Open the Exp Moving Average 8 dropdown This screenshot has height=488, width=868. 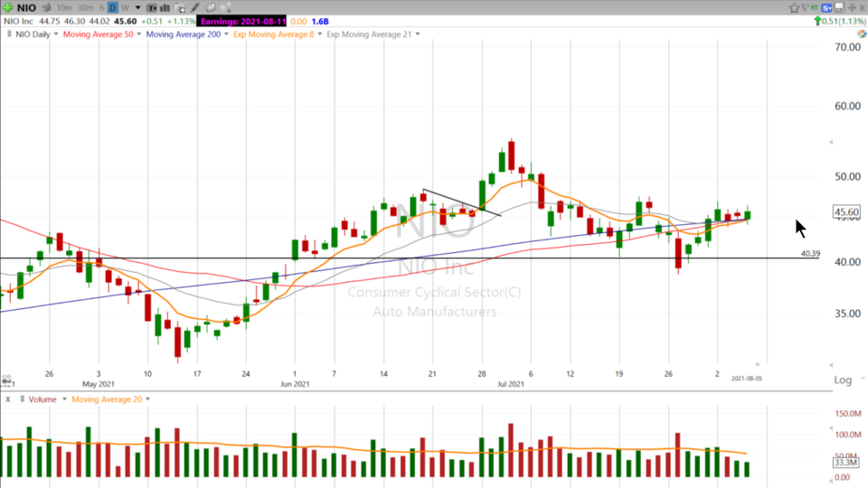pyautogui.click(x=316, y=34)
